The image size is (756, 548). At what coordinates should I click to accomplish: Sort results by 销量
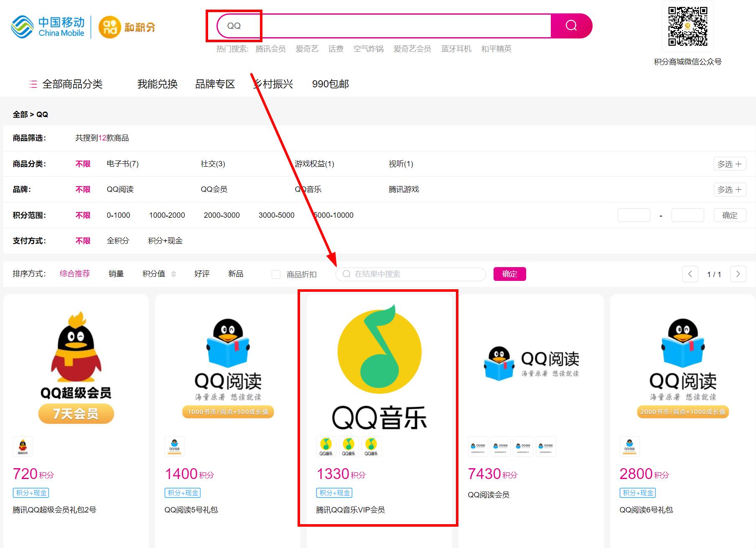tap(116, 274)
